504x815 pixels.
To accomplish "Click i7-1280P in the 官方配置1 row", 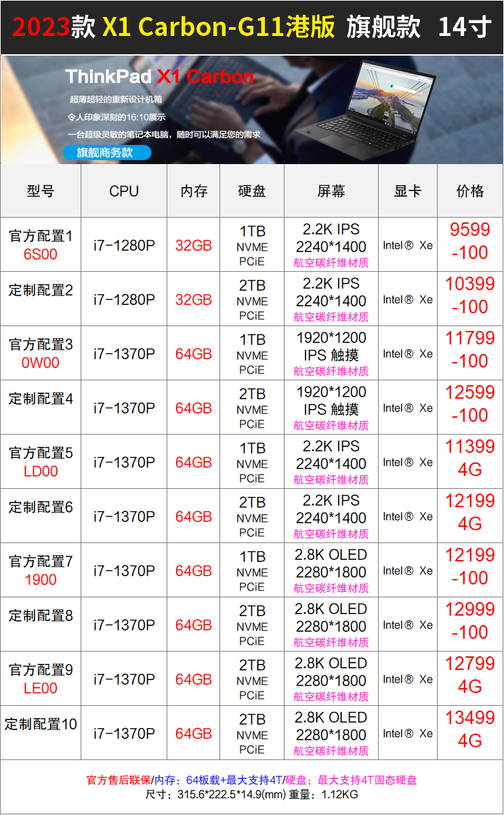I will (124, 245).
